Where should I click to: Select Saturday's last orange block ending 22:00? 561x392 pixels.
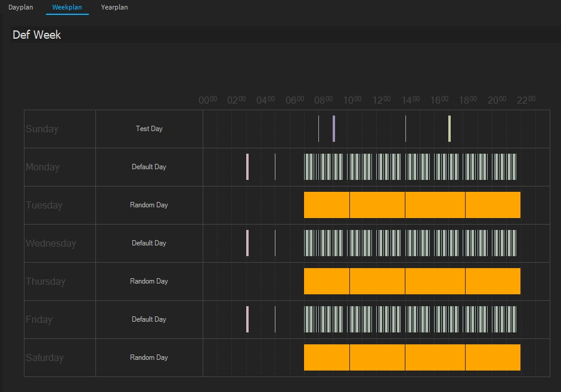click(x=492, y=357)
